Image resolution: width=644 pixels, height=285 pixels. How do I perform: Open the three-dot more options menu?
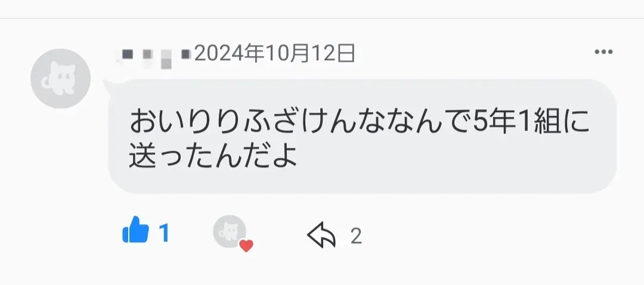point(603,52)
